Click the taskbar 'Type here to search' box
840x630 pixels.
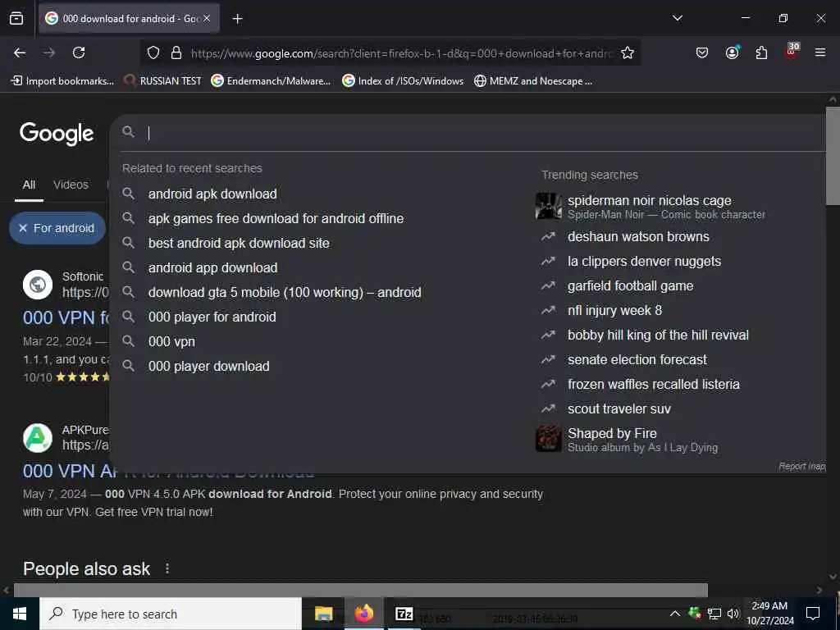click(x=171, y=614)
